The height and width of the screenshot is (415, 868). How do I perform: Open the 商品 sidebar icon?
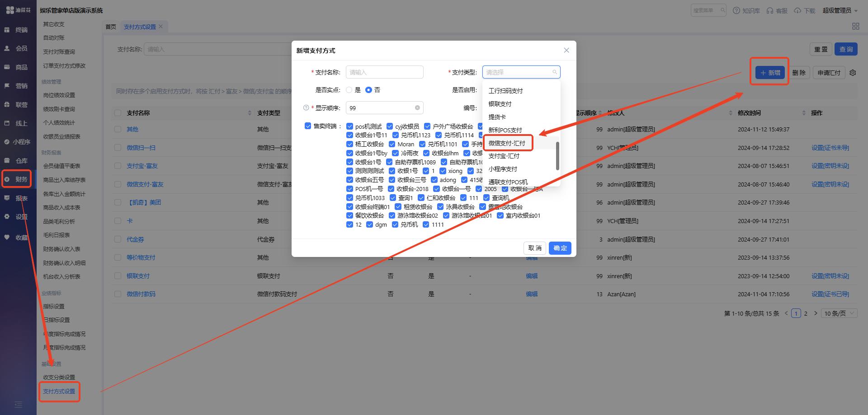[7, 67]
